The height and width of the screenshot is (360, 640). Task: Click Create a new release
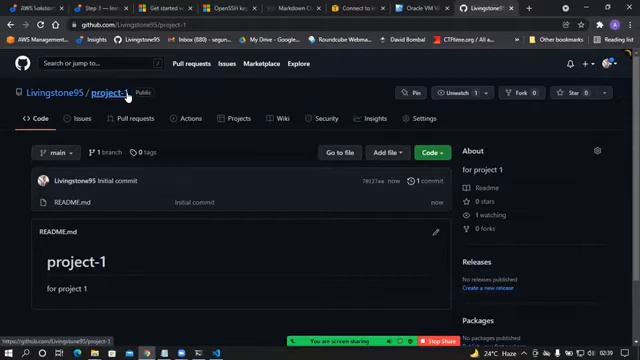(x=488, y=288)
